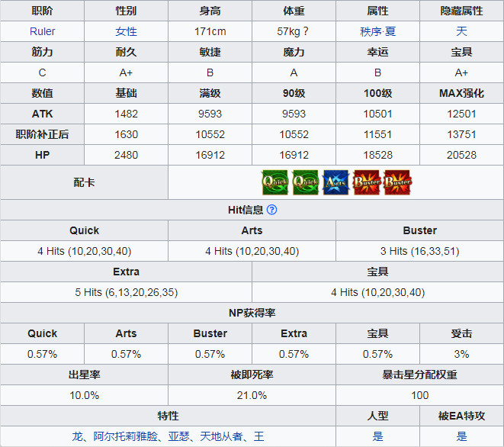Image resolution: width=504 pixels, height=447 pixels.
Task: Follow the 女性 gender link
Action: [126, 31]
